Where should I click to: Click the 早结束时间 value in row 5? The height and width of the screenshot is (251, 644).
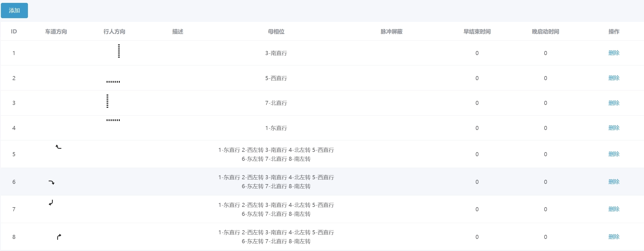[477, 154]
